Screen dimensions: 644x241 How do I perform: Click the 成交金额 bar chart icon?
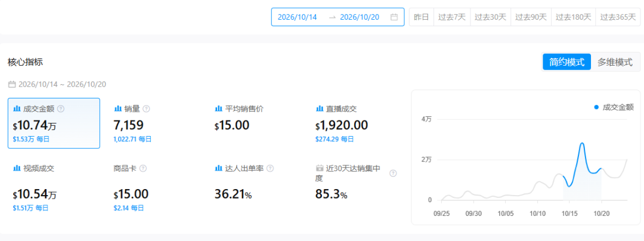17,109
